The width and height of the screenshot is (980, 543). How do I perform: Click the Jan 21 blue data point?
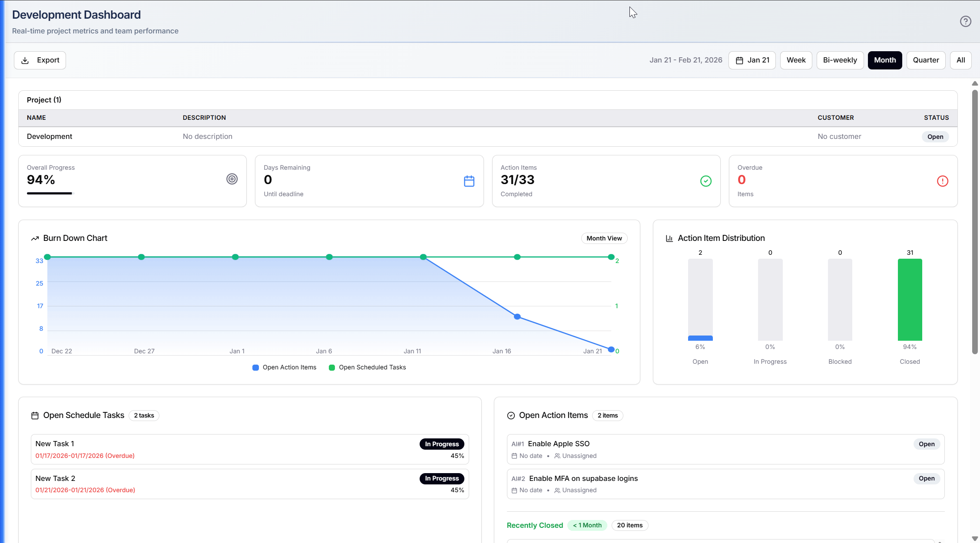pos(611,349)
